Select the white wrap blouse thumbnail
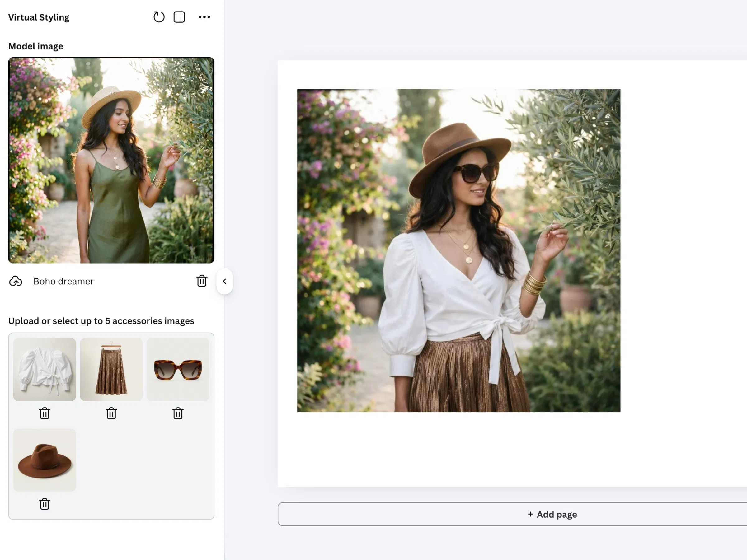 pos(45,370)
